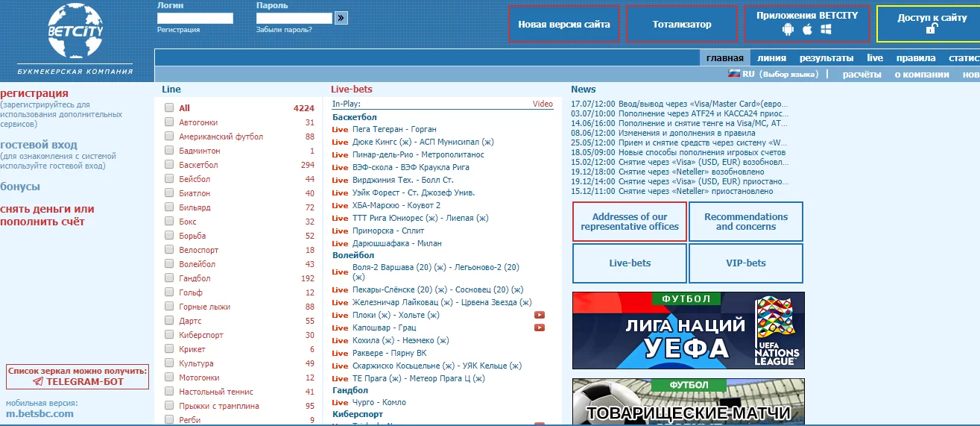This screenshot has width=980, height=426.
Task: Open the VIP-bets button
Action: [745, 263]
